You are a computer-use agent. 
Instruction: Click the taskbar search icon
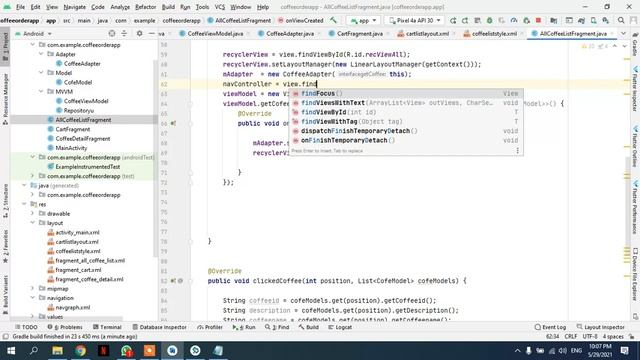34,351
